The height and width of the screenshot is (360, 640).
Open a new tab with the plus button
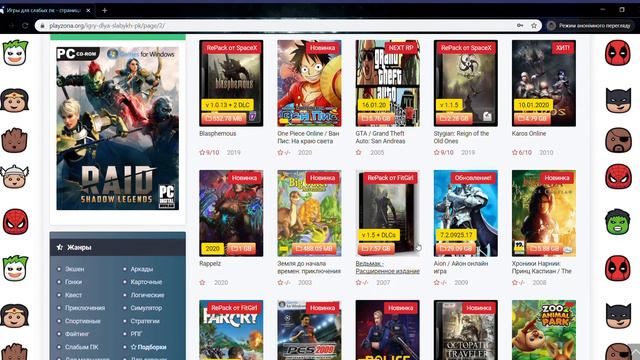click(x=104, y=10)
